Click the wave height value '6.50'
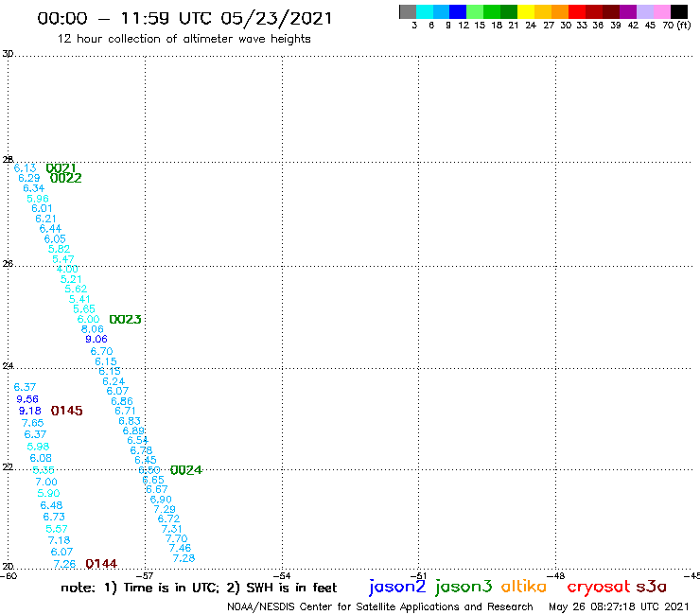Screen dimensions: 700x615 pyautogui.click(x=149, y=470)
